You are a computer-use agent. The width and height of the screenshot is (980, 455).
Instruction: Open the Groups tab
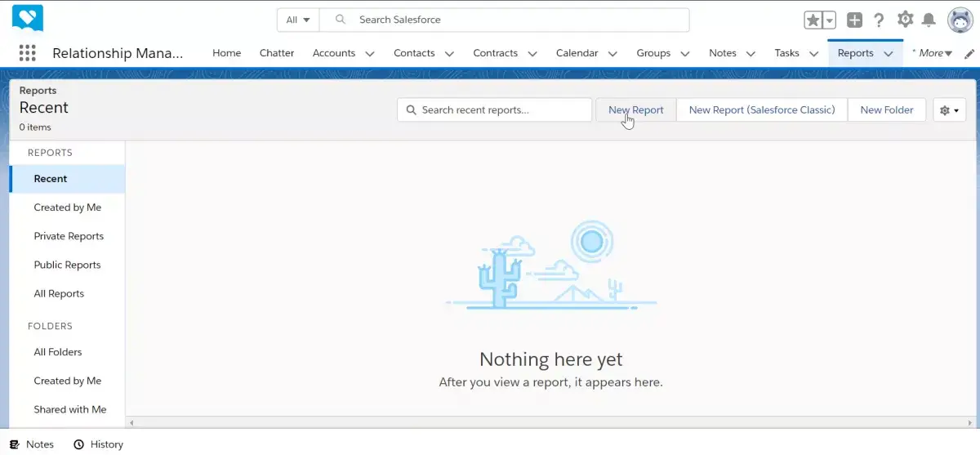coord(653,53)
